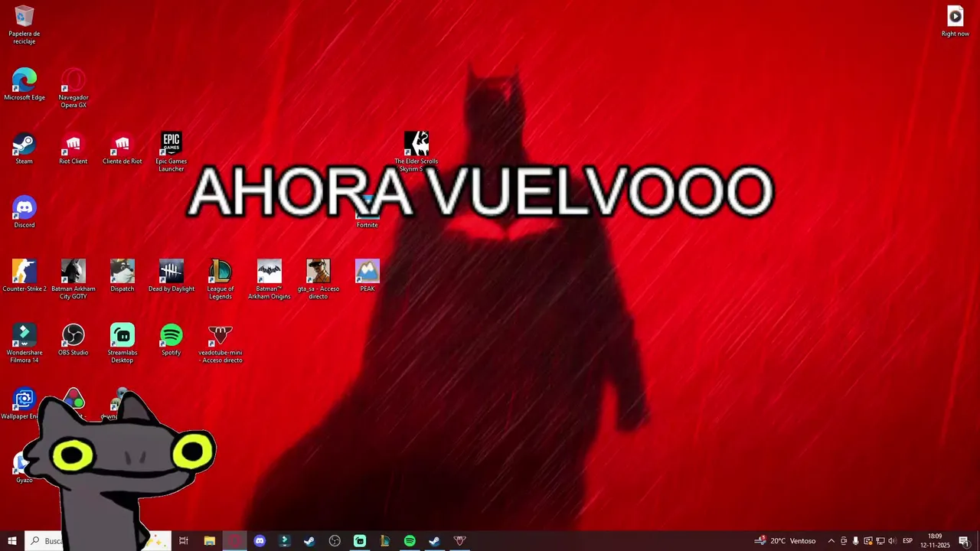Expand the hidden system tray icons chevron
This screenshot has height=551, width=980.
(x=831, y=541)
